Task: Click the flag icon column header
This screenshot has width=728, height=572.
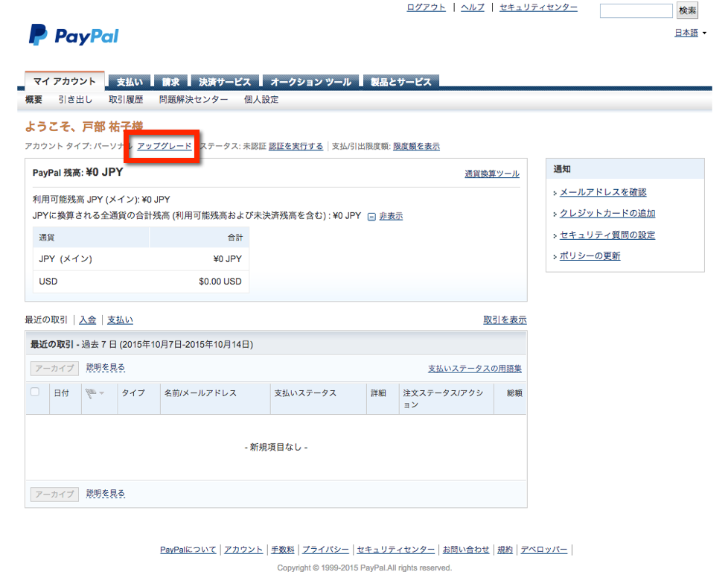Action: pyautogui.click(x=92, y=393)
